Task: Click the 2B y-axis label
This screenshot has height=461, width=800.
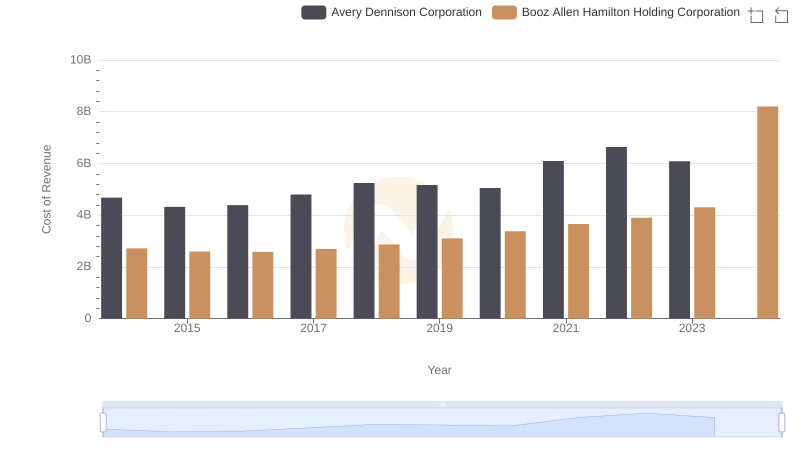Action: pyautogui.click(x=84, y=266)
